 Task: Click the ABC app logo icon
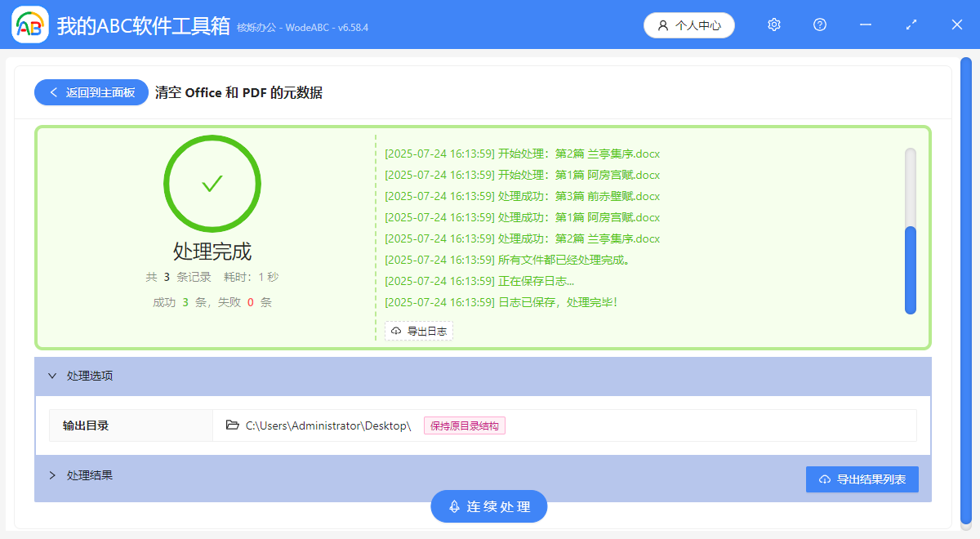tap(29, 25)
